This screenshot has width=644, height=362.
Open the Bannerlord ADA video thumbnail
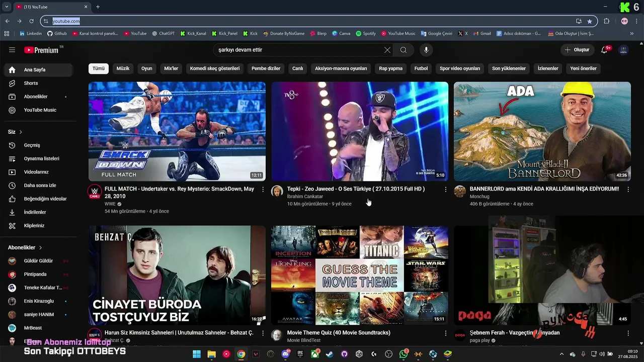pos(542,131)
